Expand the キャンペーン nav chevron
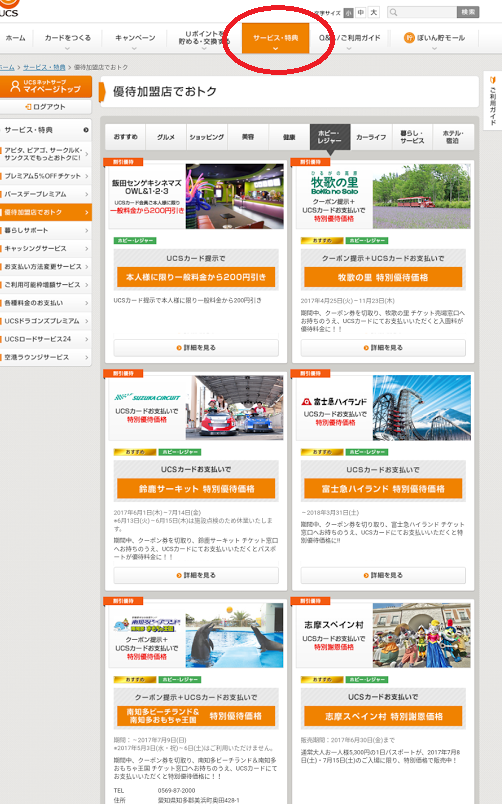This screenshot has height=804, width=502. click(x=134, y=49)
